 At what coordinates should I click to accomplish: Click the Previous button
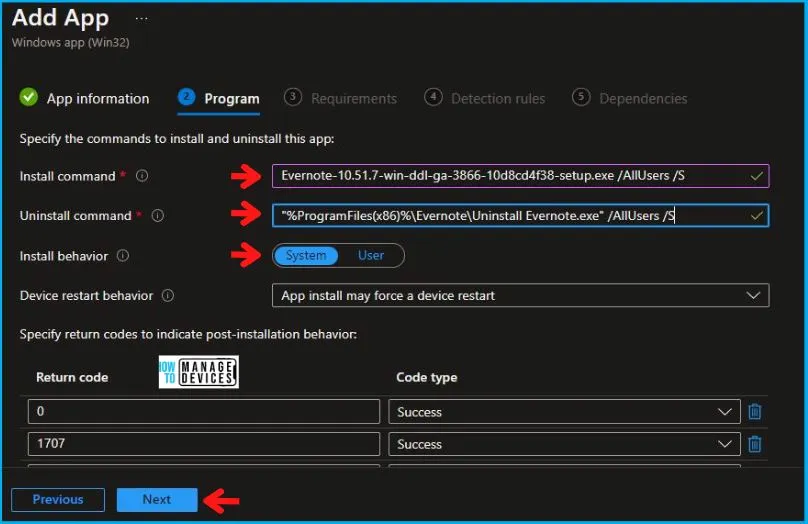pyautogui.click(x=58, y=500)
